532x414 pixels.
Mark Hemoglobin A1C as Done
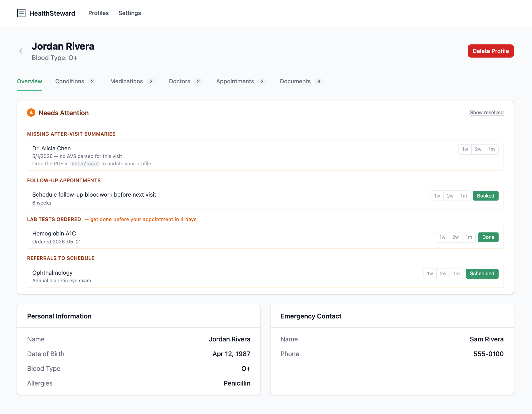(488, 237)
